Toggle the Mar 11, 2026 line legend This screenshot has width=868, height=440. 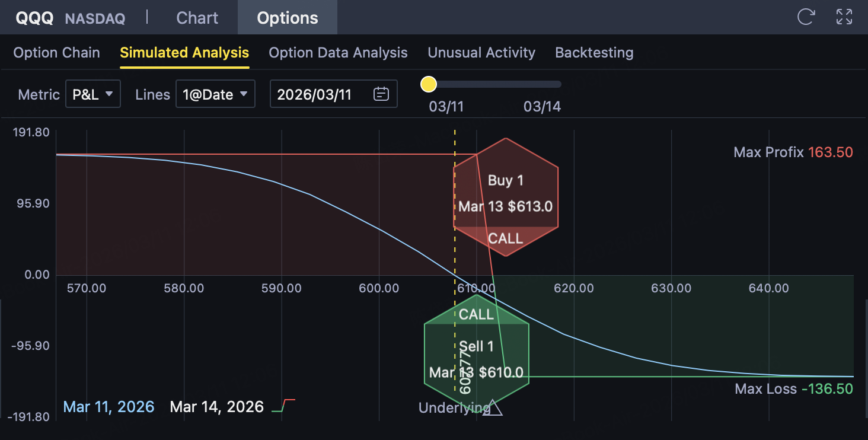pyautogui.click(x=108, y=407)
